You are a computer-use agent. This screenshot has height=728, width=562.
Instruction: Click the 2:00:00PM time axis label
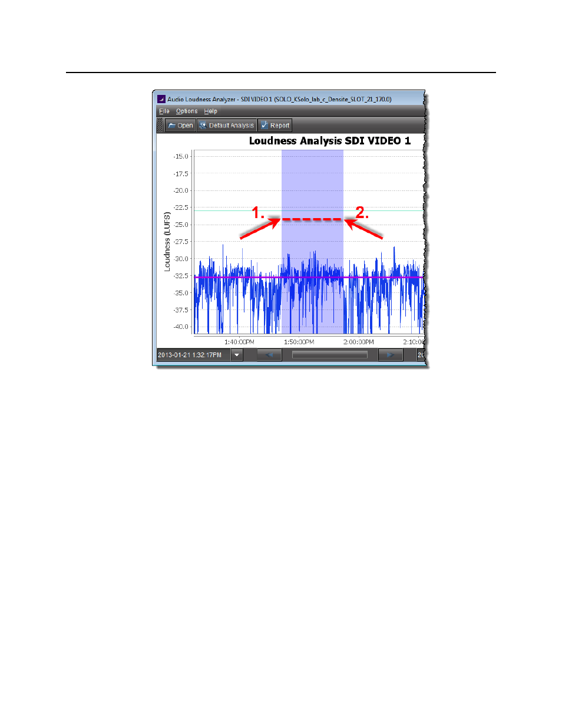359,342
